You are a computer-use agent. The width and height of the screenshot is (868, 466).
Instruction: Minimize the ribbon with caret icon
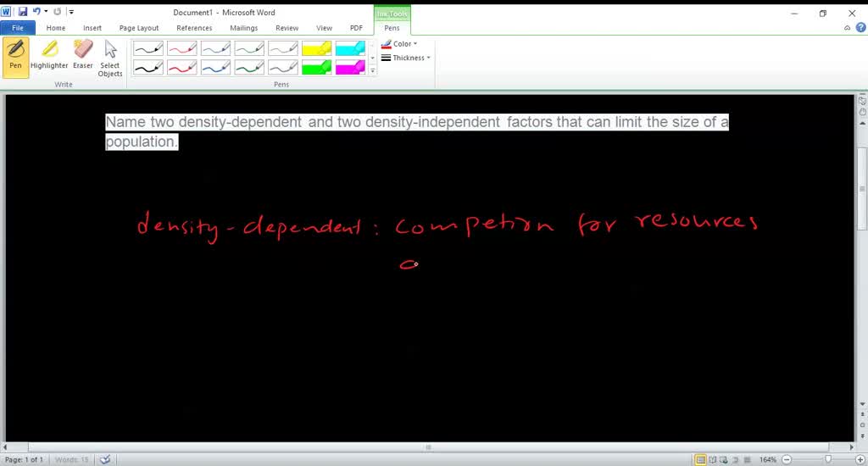point(847,28)
